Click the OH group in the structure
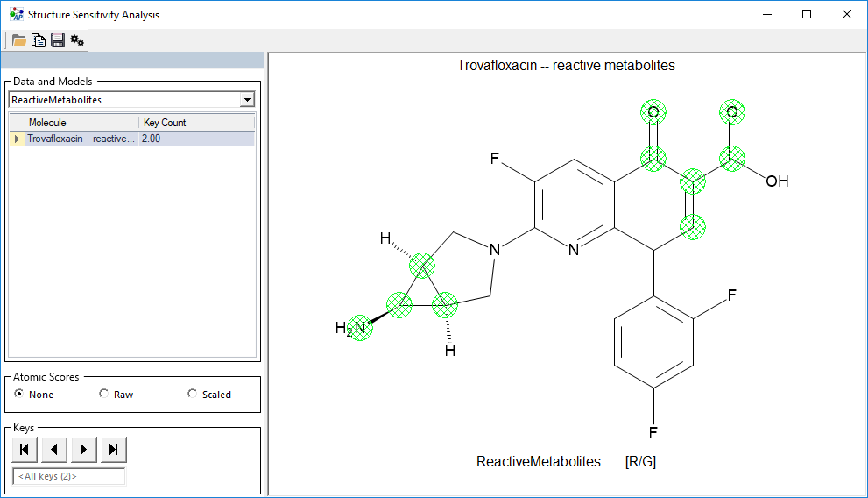Viewport: 868px width, 498px height. coord(777,181)
